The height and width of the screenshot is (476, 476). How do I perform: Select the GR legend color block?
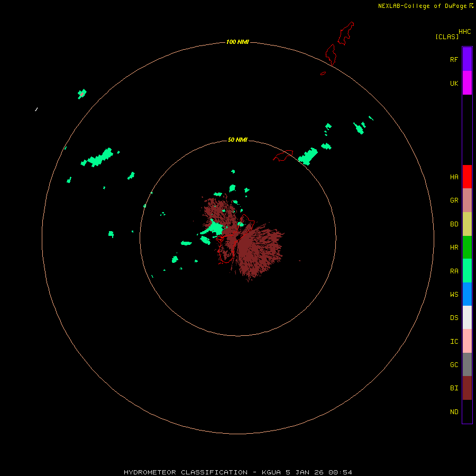pyautogui.click(x=467, y=200)
